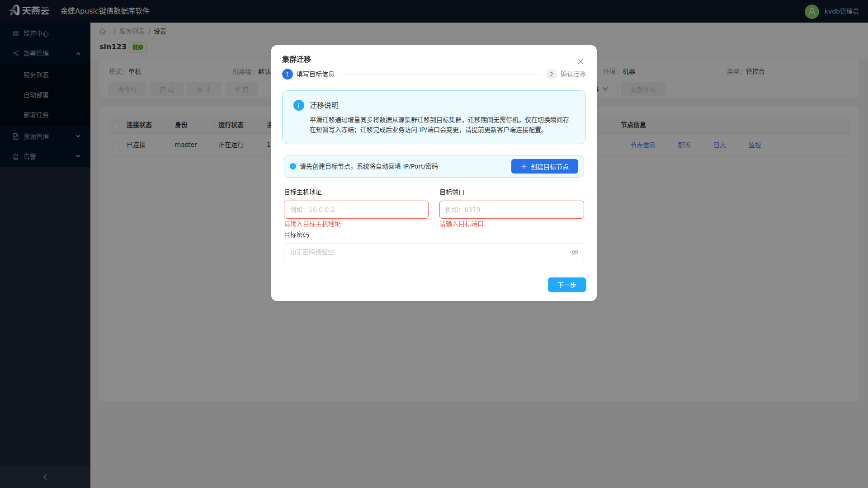
Task: Click the 停止 button
Action: tap(204, 89)
